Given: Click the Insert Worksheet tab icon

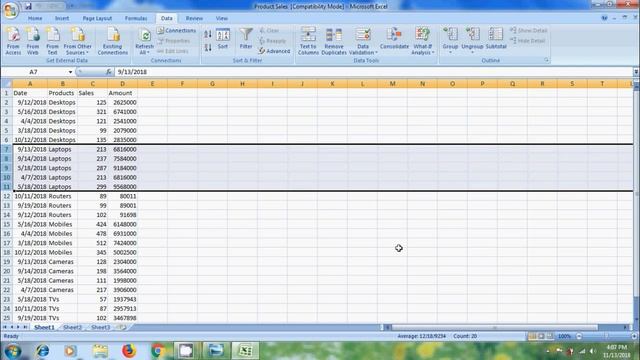Looking at the screenshot, I should pyautogui.click(x=122, y=327).
